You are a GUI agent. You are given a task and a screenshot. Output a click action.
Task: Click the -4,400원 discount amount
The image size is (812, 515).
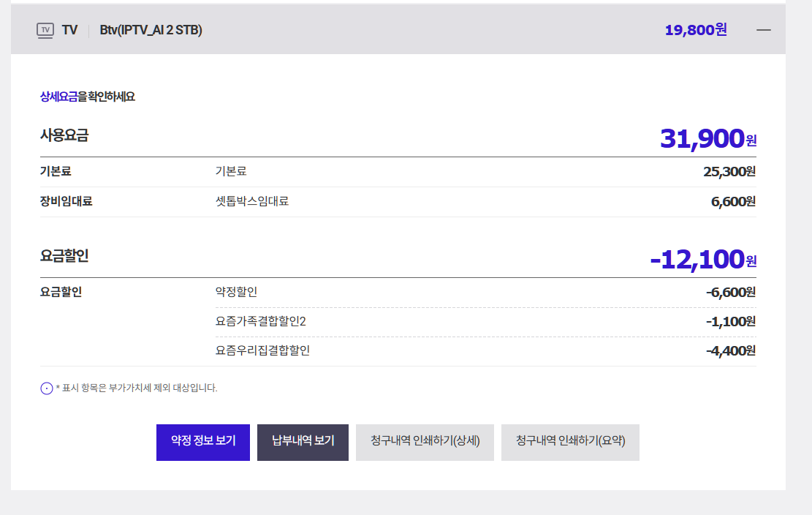tap(730, 350)
